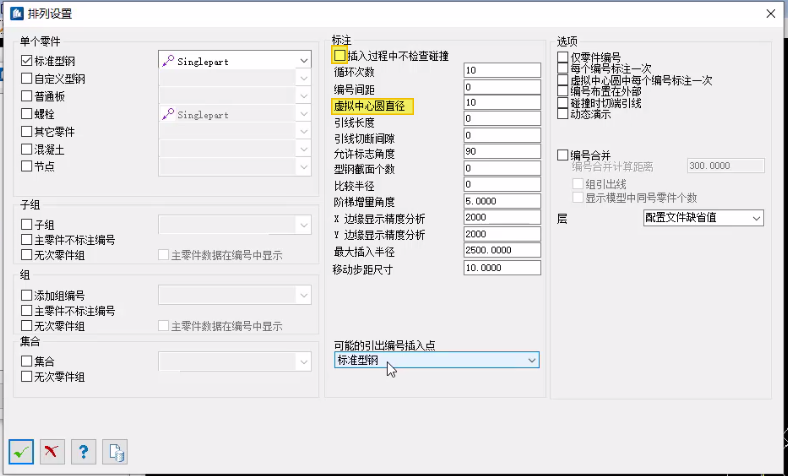This screenshot has width=788, height=476.
Task: Open help with the question mark button
Action: [83, 452]
